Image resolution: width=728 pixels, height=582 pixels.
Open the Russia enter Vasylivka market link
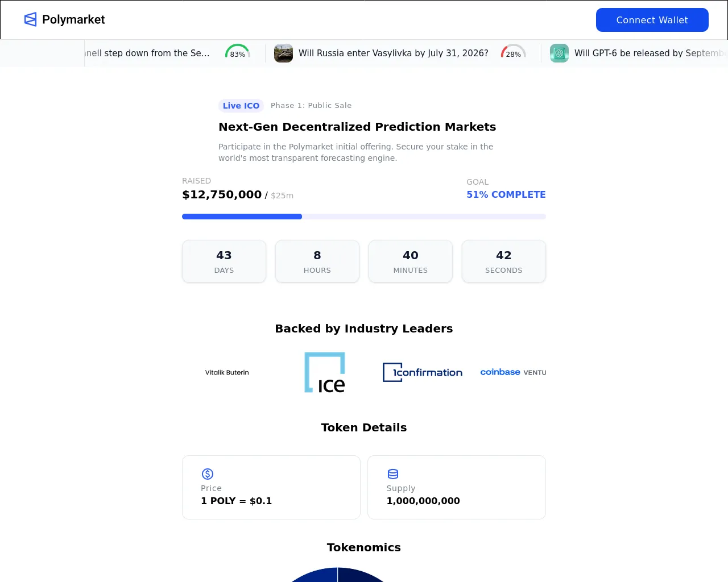pos(394,53)
